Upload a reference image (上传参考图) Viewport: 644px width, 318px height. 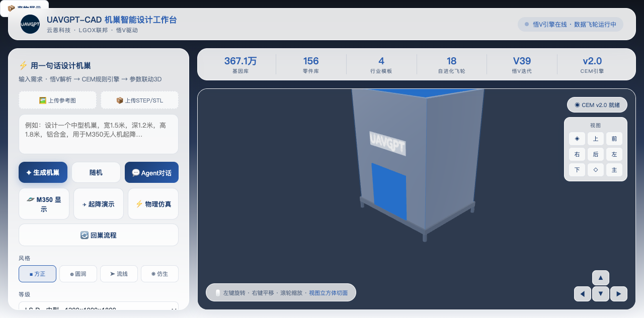click(x=58, y=100)
